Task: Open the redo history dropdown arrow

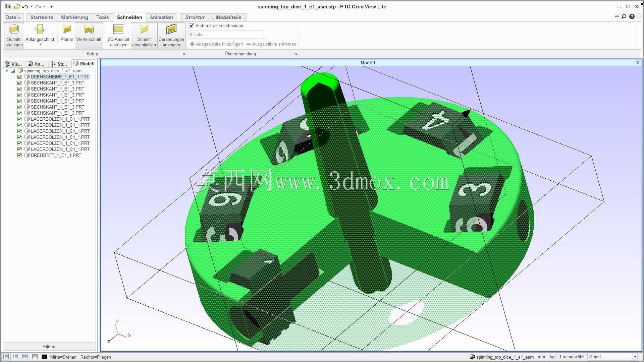Action: pos(44,7)
